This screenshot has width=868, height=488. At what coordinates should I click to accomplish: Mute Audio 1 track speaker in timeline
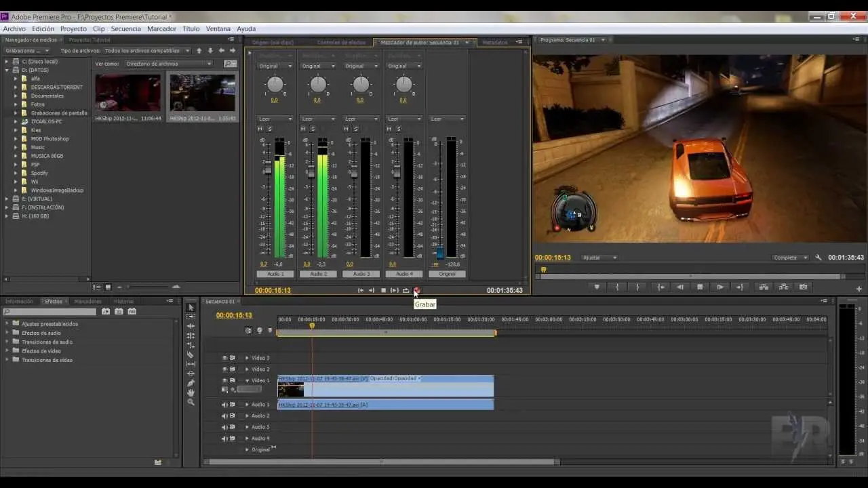click(x=224, y=405)
